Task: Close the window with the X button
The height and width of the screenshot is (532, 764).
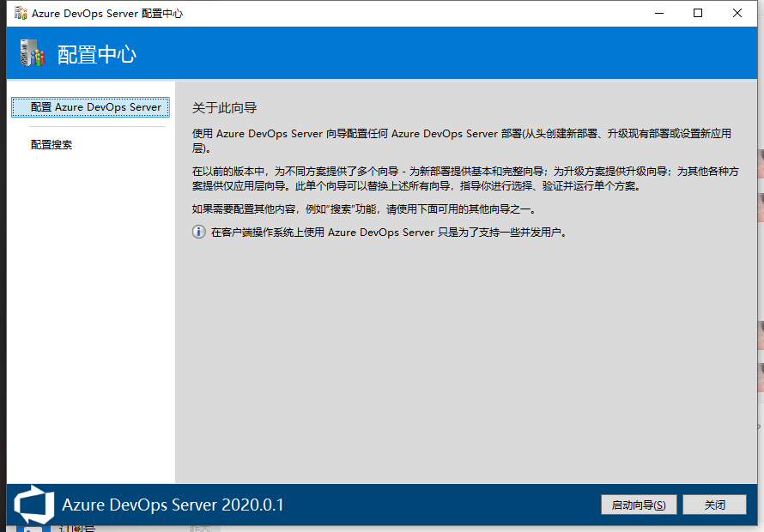Action: (736, 13)
